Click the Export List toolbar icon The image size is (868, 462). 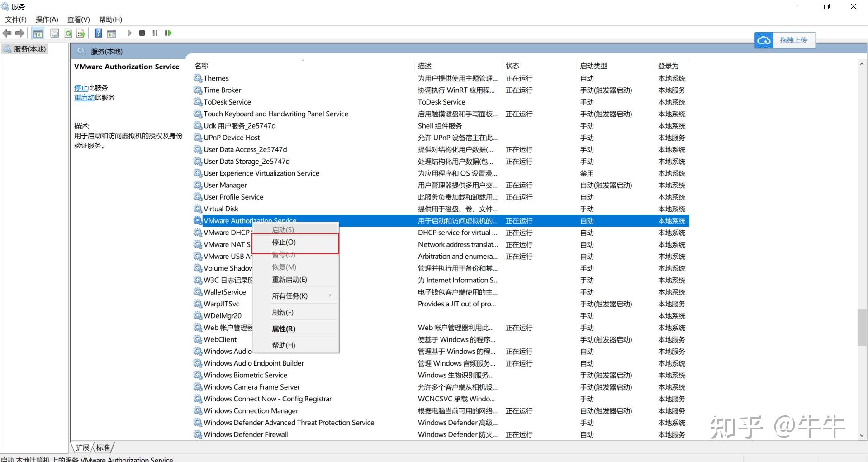coord(81,33)
